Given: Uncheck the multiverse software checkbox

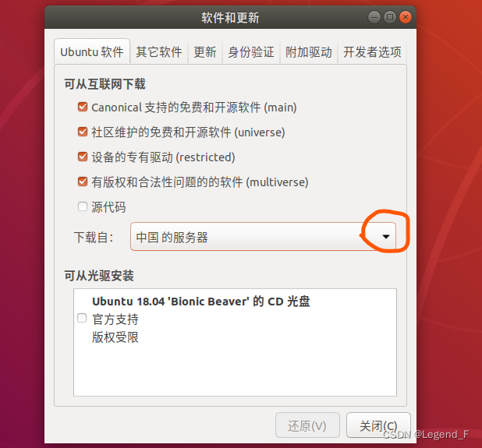Looking at the screenshot, I should (x=83, y=182).
